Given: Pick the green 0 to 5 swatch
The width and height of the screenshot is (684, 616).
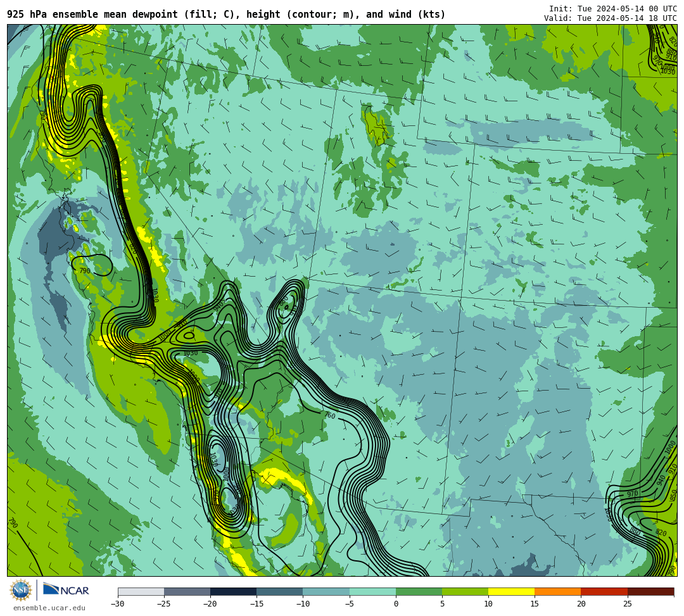Looking at the screenshot, I should click(x=419, y=591).
